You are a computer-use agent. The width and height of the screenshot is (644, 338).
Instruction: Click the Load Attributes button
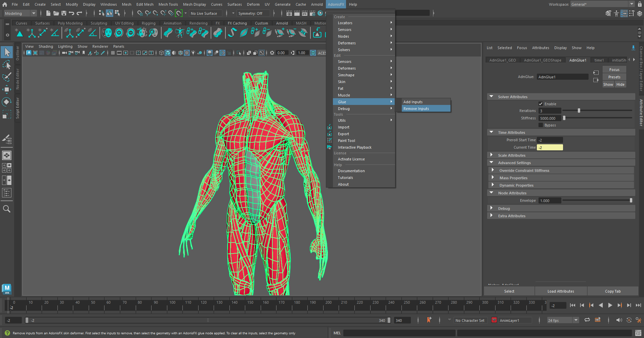[561, 291]
